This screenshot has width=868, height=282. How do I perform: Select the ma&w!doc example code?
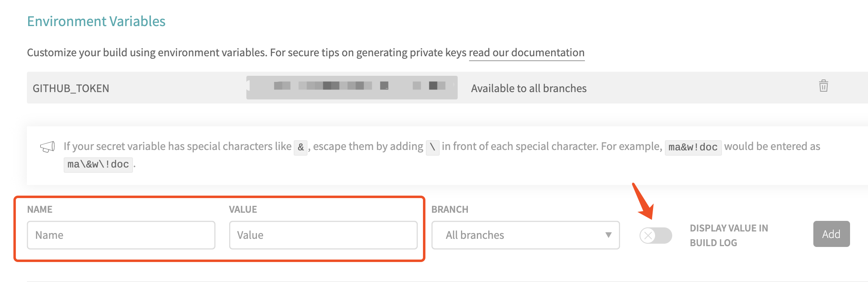click(x=693, y=147)
